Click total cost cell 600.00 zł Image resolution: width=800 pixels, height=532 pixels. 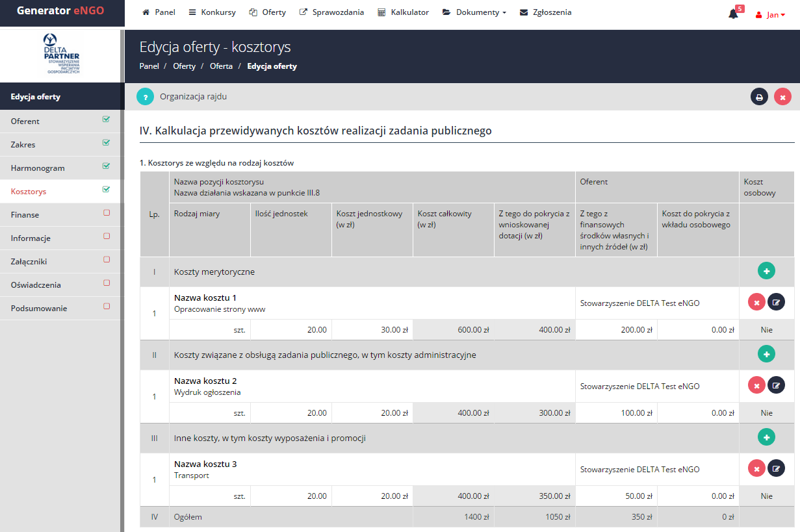click(454, 330)
